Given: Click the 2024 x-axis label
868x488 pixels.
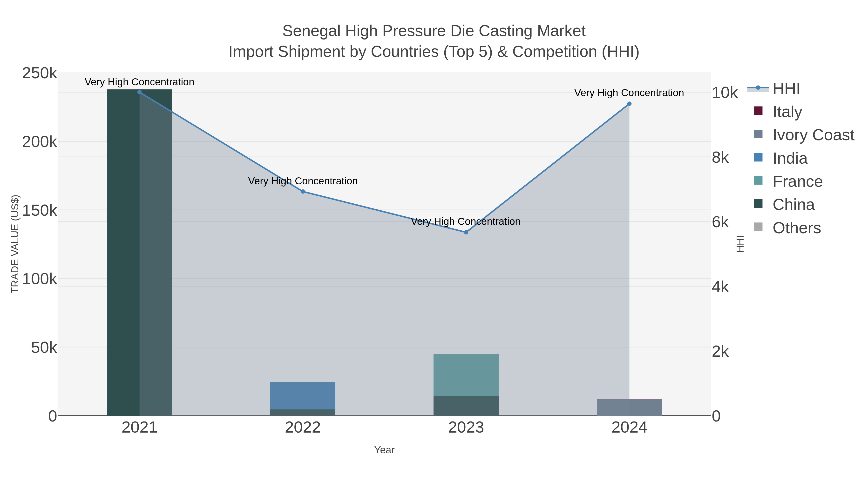Looking at the screenshot, I should [629, 428].
